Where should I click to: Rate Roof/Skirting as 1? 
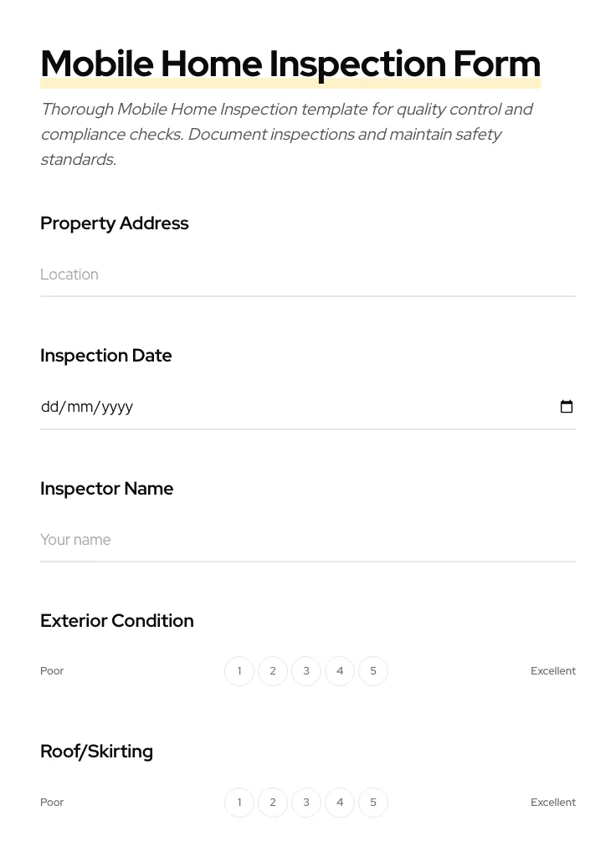(239, 802)
